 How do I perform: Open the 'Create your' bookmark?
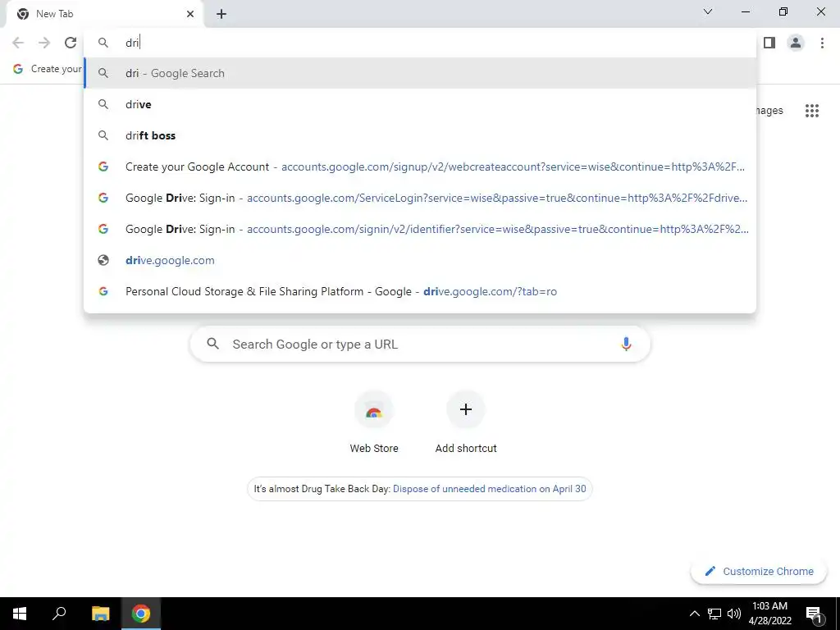(47, 69)
